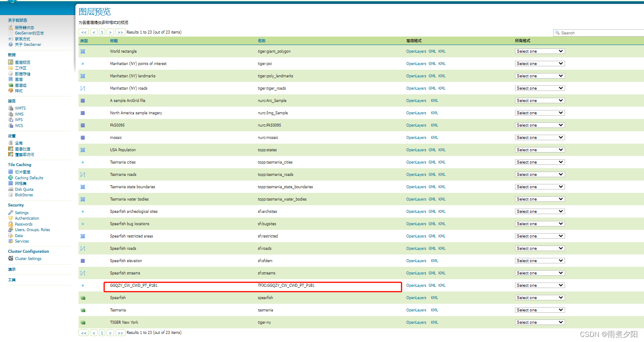This screenshot has width=644, height=342.
Task: Click the Security Settings wrench icon
Action: tap(11, 212)
